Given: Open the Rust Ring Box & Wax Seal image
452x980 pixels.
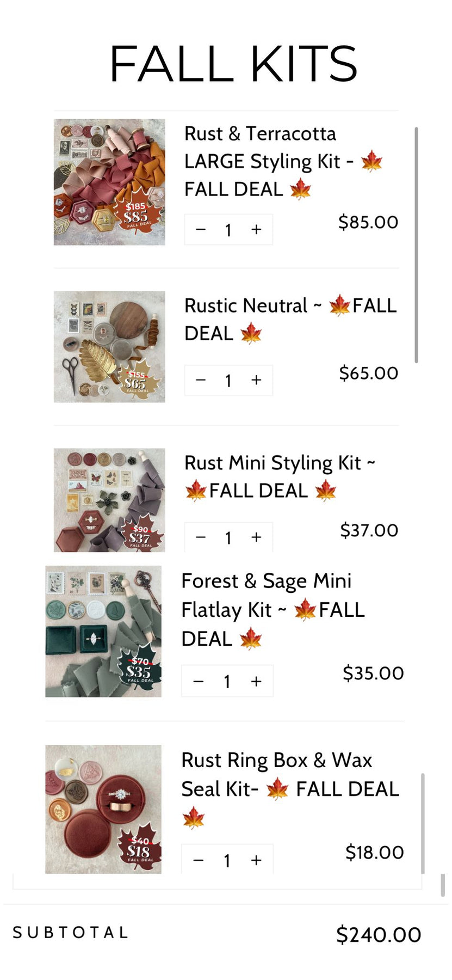Looking at the screenshot, I should point(103,810).
